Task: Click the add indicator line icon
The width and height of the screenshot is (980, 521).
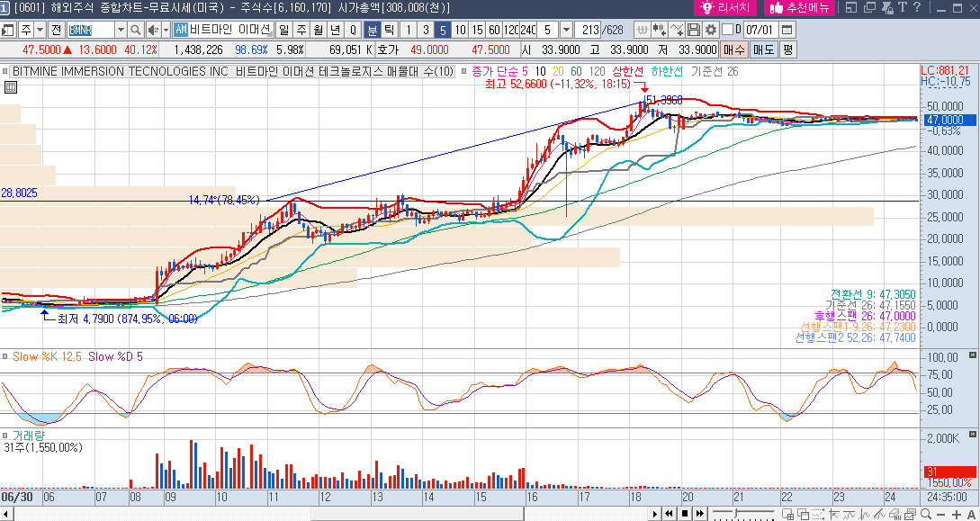Action: [x=676, y=30]
